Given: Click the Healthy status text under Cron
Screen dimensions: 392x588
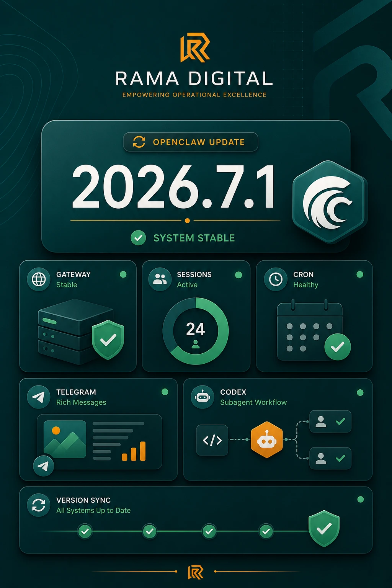Looking at the screenshot, I should tap(306, 285).
